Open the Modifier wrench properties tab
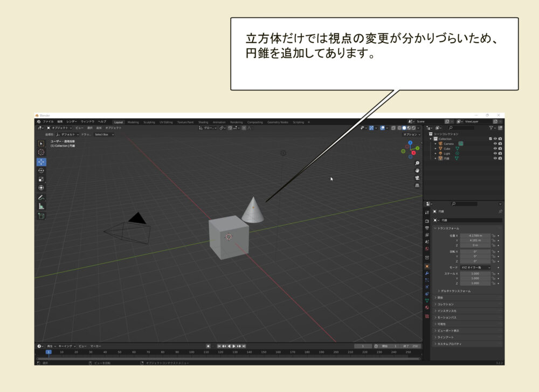539x392 pixels. pos(427,273)
